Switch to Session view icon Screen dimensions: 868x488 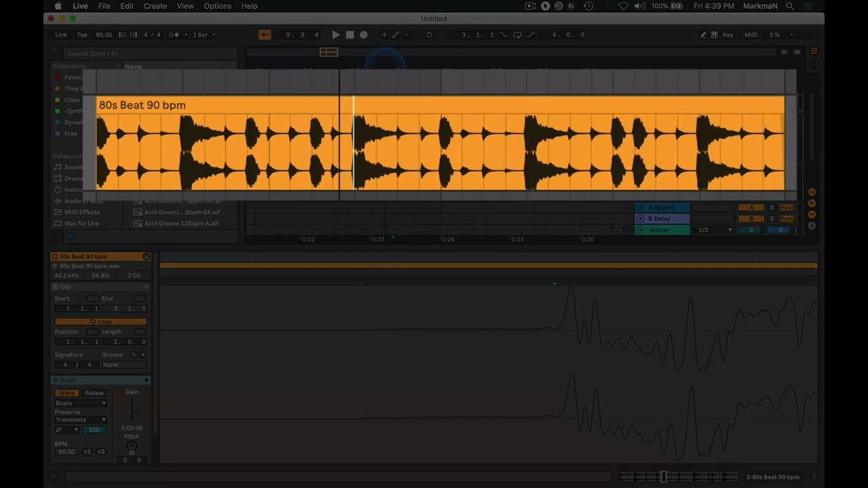coord(814,64)
